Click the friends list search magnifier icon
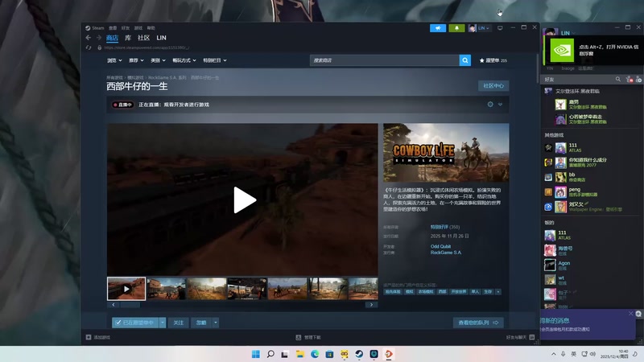644x362 pixels. point(617,79)
